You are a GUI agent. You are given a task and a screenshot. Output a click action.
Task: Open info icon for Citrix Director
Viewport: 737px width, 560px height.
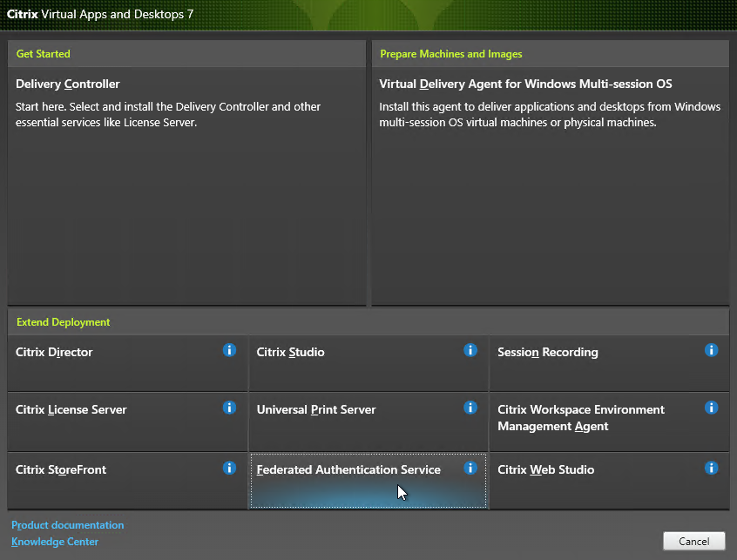[229, 350]
